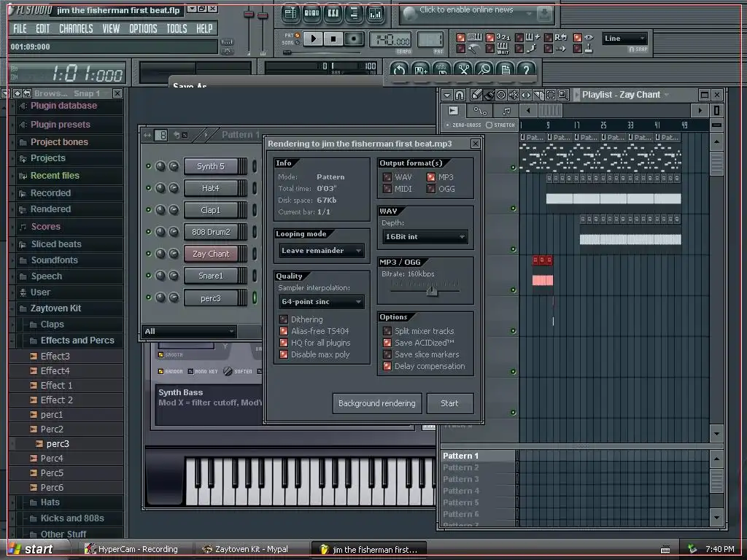Select the 808 Drum2 channel button
The image size is (747, 560).
211,232
